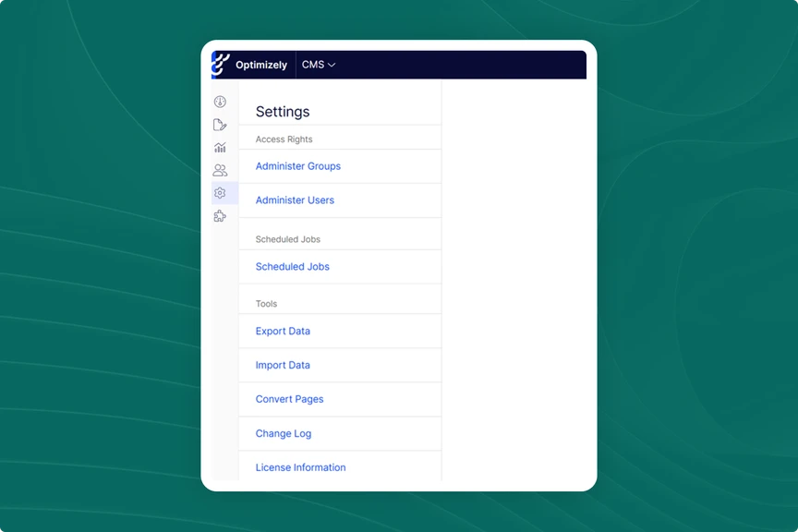Select the settings gear icon in sidebar
Screen dimensions: 798x532
(x=220, y=193)
